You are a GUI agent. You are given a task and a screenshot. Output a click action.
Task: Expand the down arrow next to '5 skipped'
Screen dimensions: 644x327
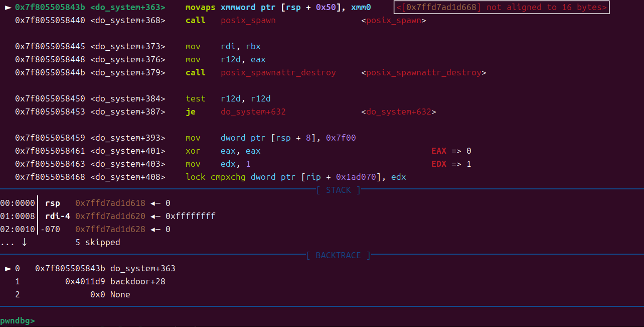click(25, 243)
